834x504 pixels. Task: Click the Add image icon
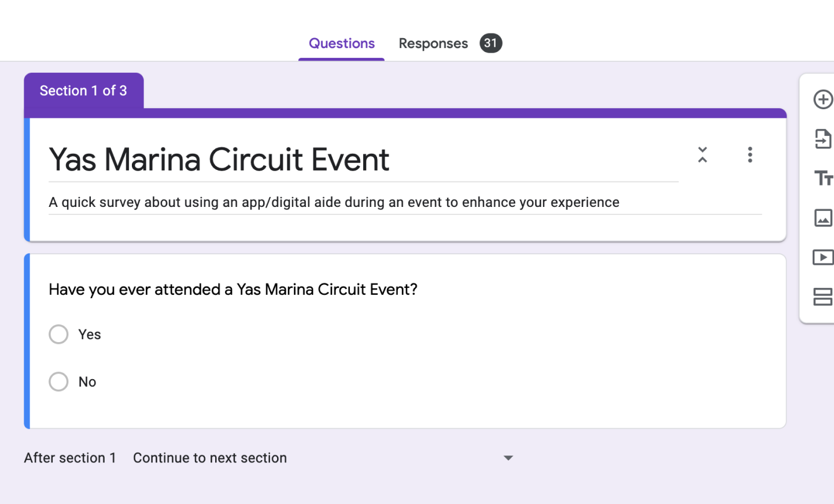tap(822, 218)
